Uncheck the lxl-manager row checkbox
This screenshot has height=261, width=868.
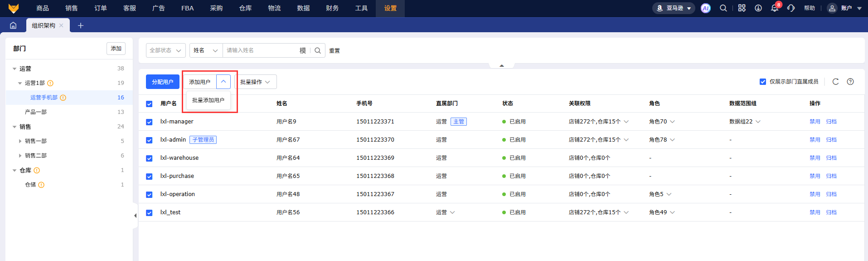pos(149,122)
